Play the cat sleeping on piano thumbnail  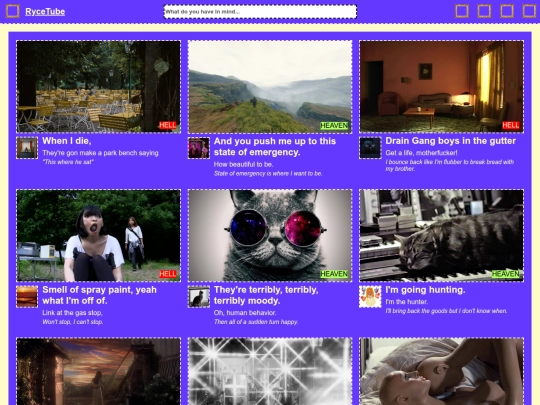tap(442, 236)
